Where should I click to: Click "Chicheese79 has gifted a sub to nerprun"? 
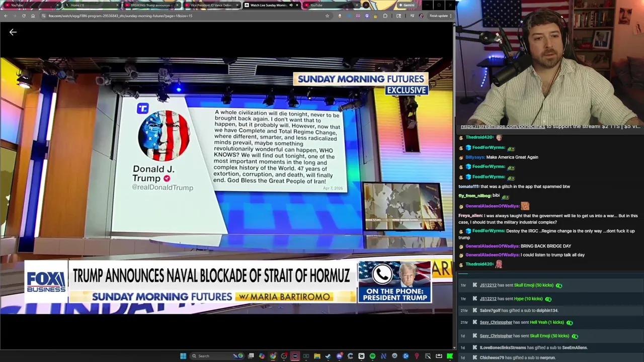point(517,357)
